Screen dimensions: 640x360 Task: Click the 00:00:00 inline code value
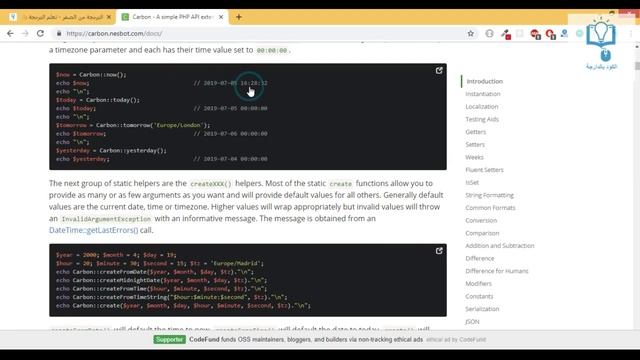coord(272,51)
